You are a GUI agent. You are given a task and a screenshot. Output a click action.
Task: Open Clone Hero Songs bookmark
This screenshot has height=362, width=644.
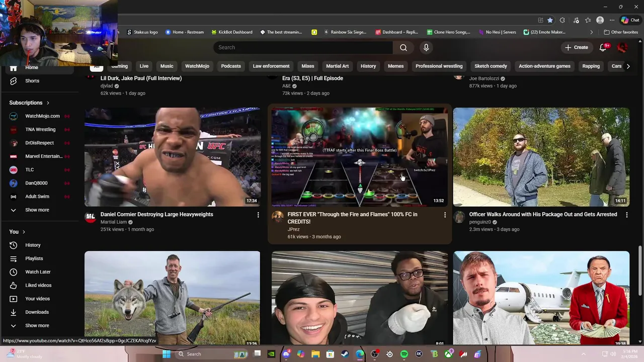click(x=448, y=32)
